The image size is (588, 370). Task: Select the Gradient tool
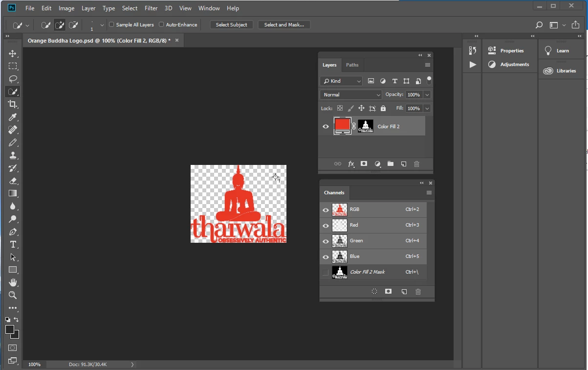(x=13, y=193)
